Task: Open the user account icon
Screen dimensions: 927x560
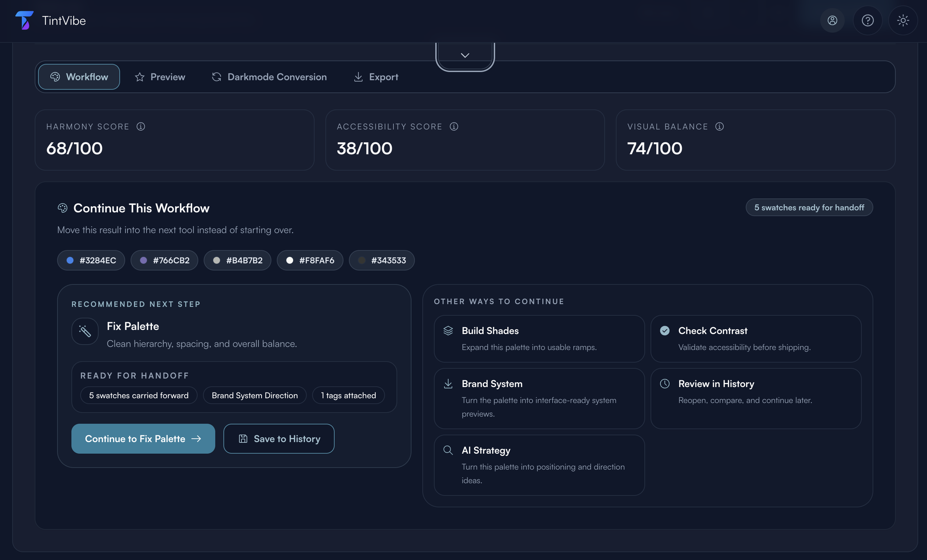Action: (x=832, y=20)
